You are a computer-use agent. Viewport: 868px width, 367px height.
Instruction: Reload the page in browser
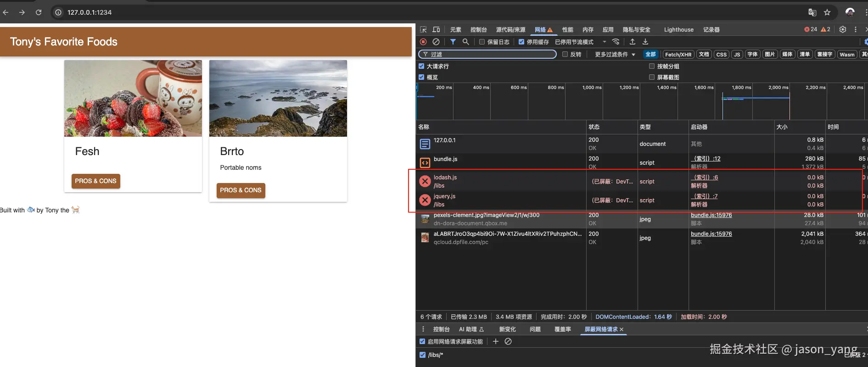(x=39, y=12)
